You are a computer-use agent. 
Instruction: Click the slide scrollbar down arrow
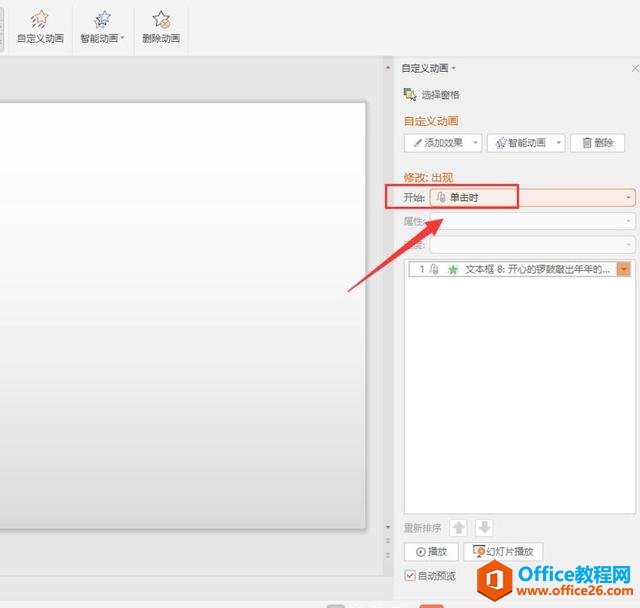(x=388, y=527)
